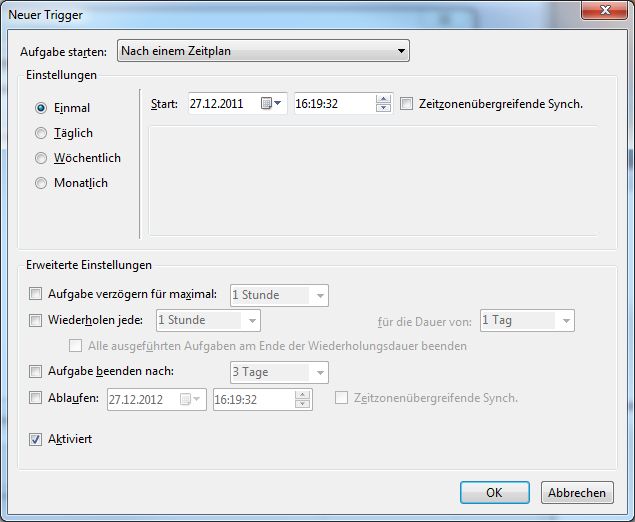Open the für die Dauer von dropdown
635x522 pixels.
pyautogui.click(x=527, y=320)
